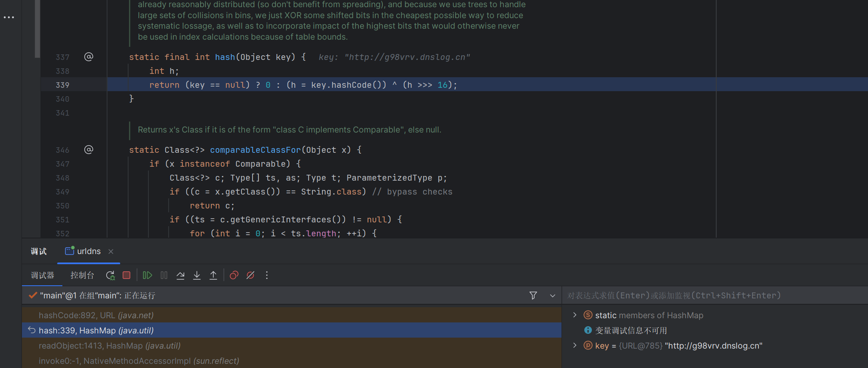Select frame hash:339, HashMap

click(292, 330)
